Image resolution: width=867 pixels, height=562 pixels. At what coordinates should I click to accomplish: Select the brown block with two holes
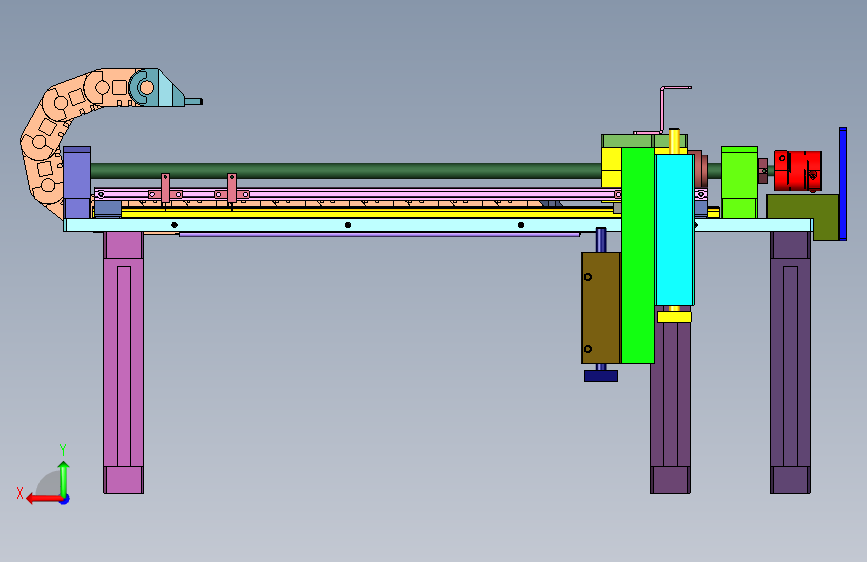click(x=601, y=308)
